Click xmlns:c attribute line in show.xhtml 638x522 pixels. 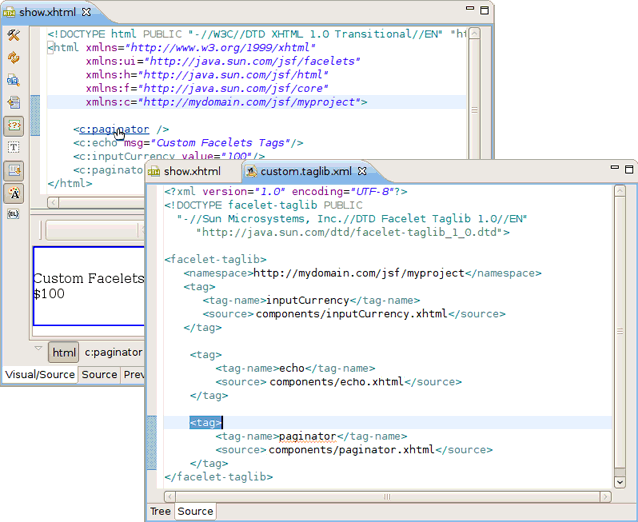point(226,102)
